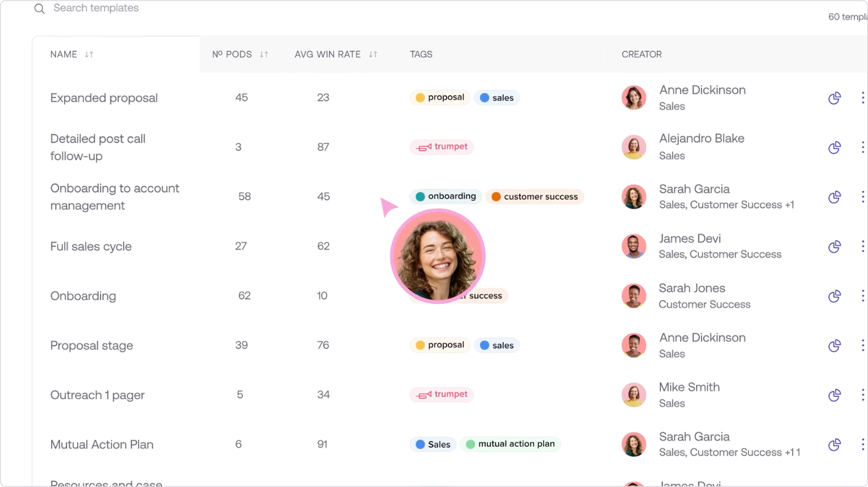This screenshot has width=868, height=487.
Task: Open the Onboarding template
Action: (x=83, y=296)
